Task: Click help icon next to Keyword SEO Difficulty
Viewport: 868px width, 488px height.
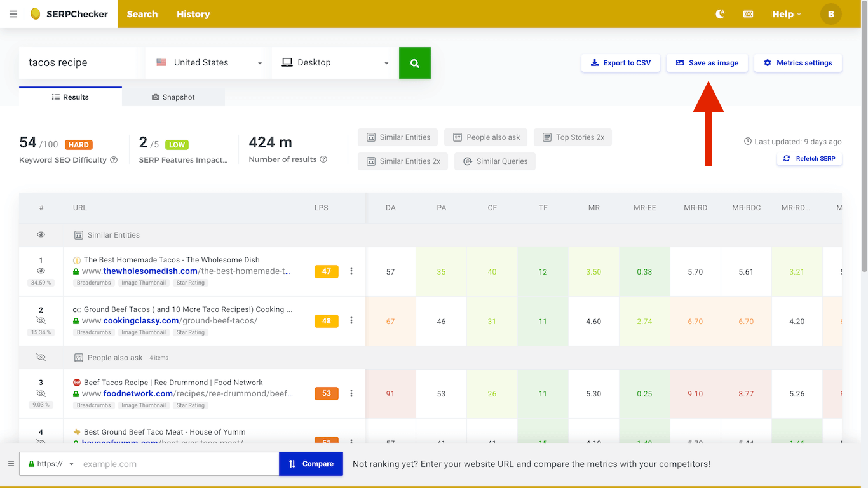Action: pos(114,160)
